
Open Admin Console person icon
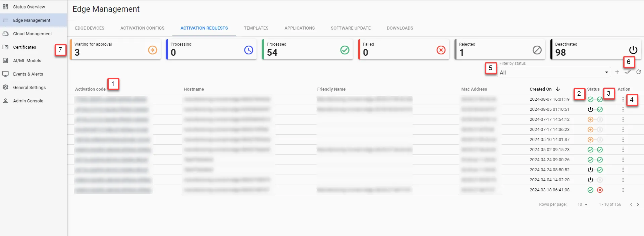pos(5,101)
